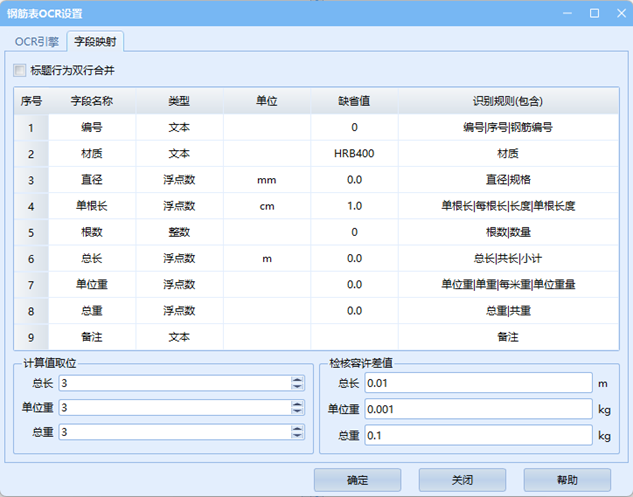The image size is (633, 497).
Task: Select row number 9 in the table
Action: (x=31, y=337)
